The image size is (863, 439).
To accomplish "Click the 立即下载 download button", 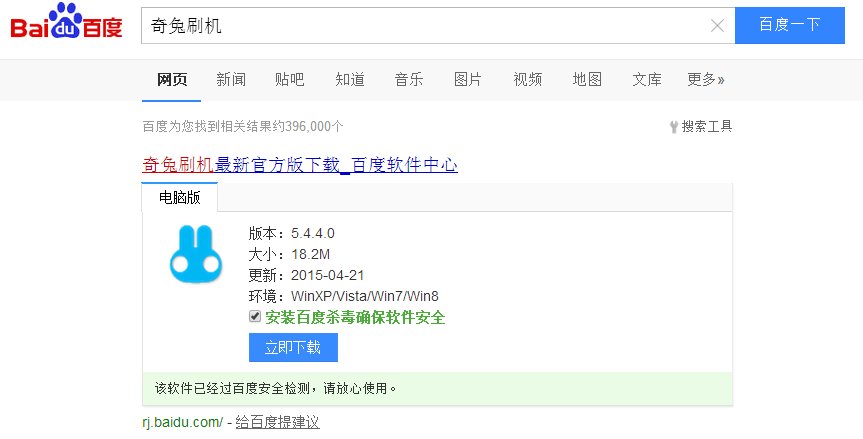I will click(x=293, y=347).
